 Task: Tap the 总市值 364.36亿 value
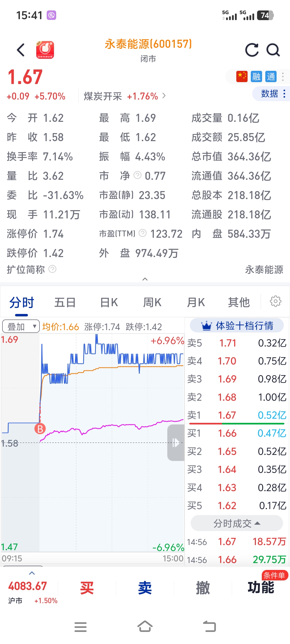[x=249, y=156]
